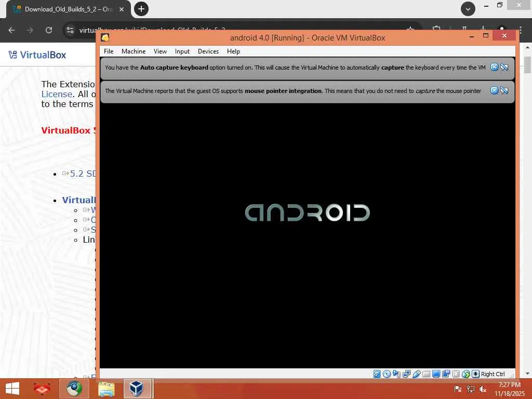Image resolution: width=532 pixels, height=399 pixels.
Task: Open Action Center flag in system tray
Action: pos(458,389)
